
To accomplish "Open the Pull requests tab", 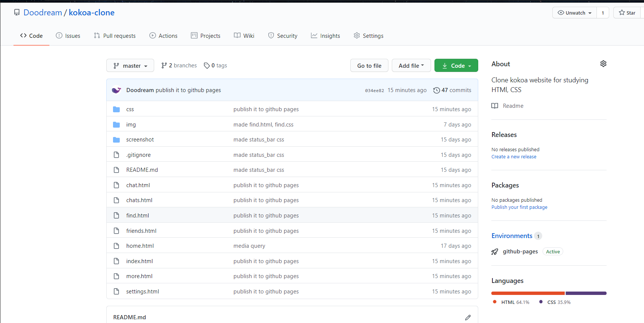I will pos(115,36).
